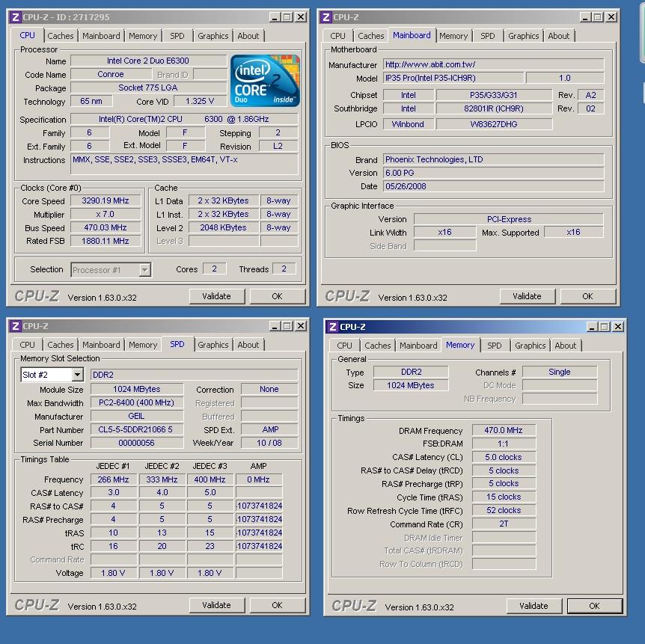Click the CPU-Z icon in the CPU window title bar
Viewport: 645px width, 644px height.
coord(16,17)
